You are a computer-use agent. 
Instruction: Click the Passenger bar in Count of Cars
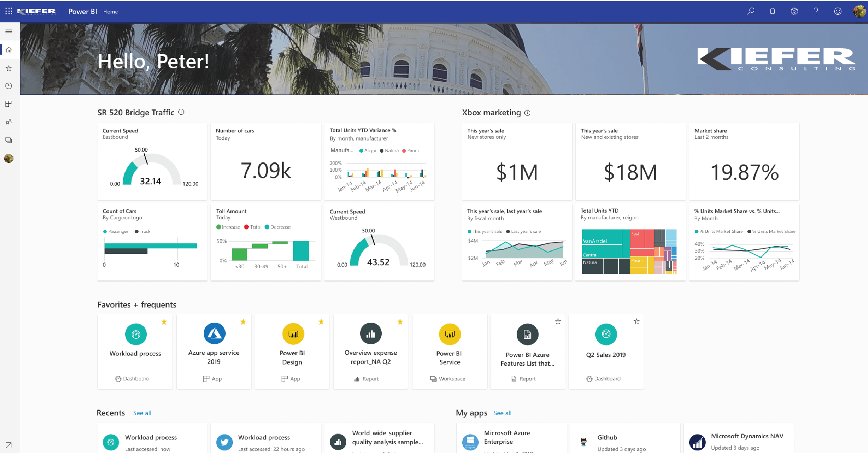pos(151,246)
